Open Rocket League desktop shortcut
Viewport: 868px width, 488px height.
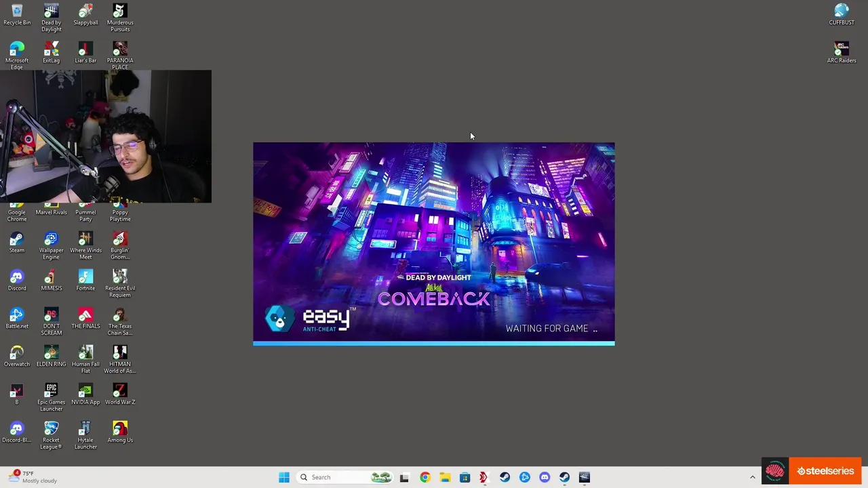pos(51,435)
